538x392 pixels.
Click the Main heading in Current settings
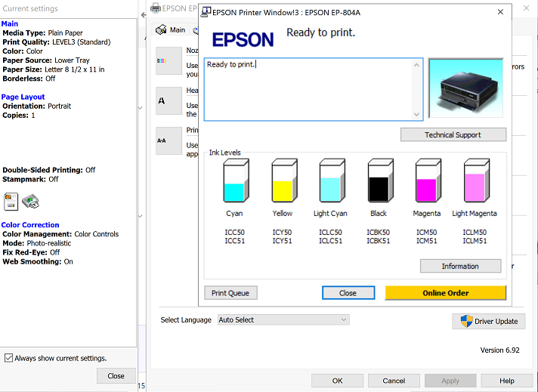click(x=10, y=23)
